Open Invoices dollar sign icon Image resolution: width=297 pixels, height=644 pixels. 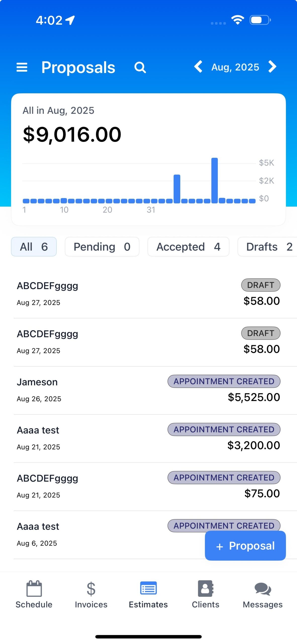pyautogui.click(x=91, y=589)
